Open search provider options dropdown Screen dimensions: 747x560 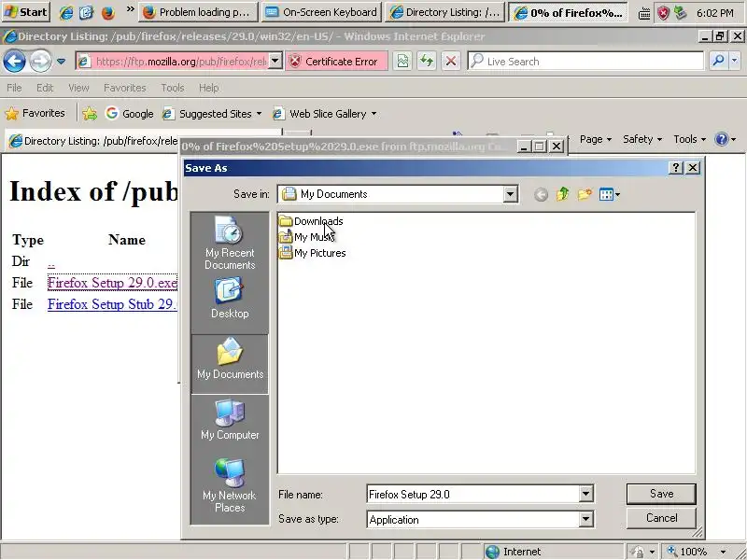point(734,61)
